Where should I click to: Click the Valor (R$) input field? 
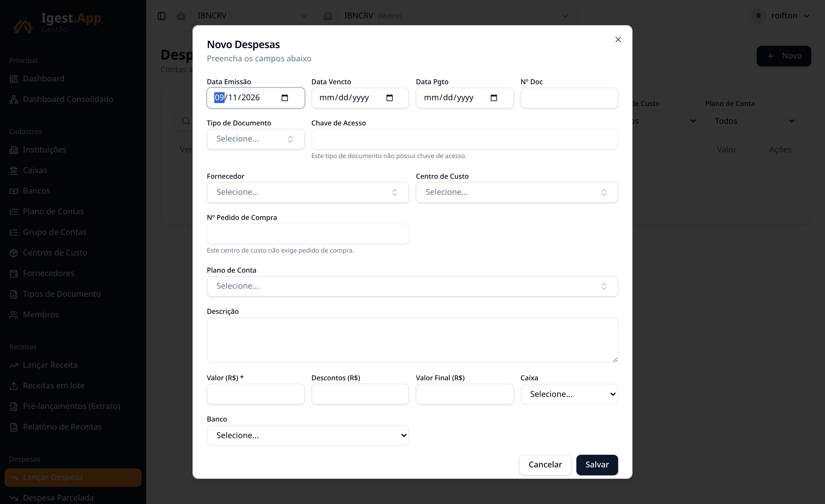click(256, 394)
